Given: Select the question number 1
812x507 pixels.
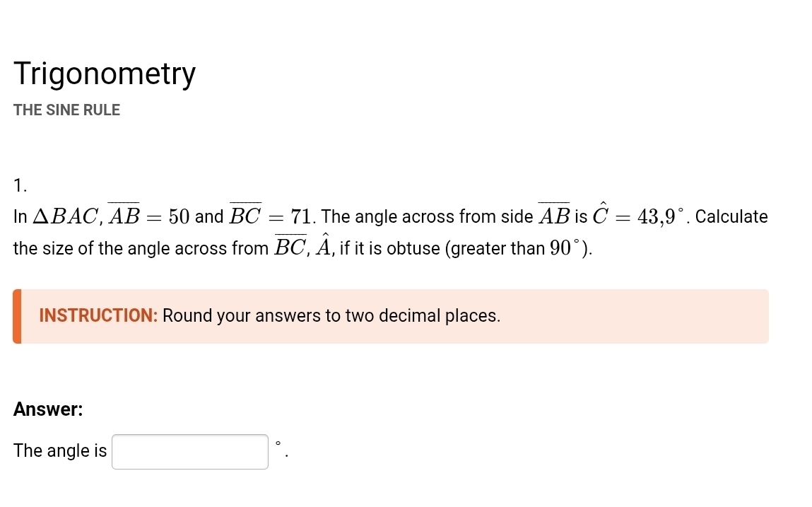Looking at the screenshot, I should pyautogui.click(x=19, y=185).
